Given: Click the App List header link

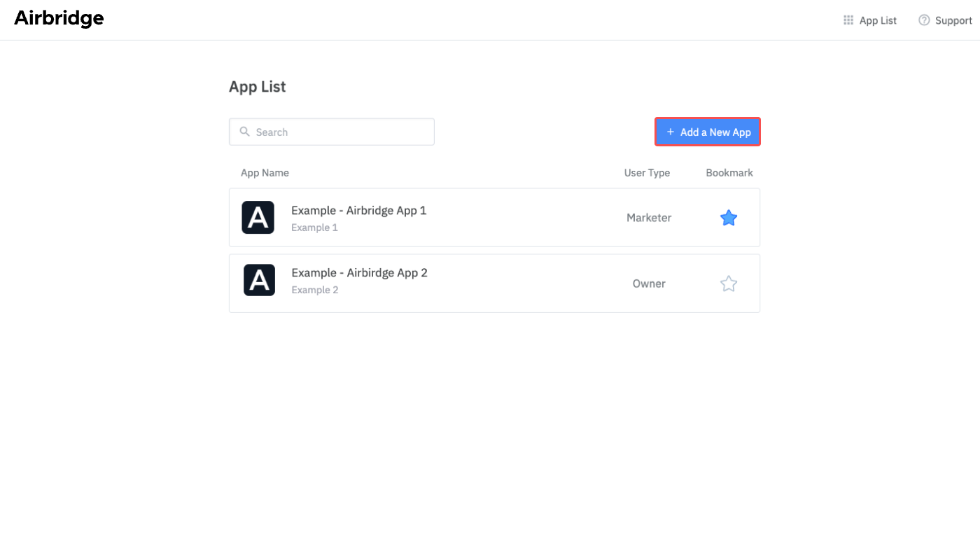Looking at the screenshot, I should click(878, 20).
